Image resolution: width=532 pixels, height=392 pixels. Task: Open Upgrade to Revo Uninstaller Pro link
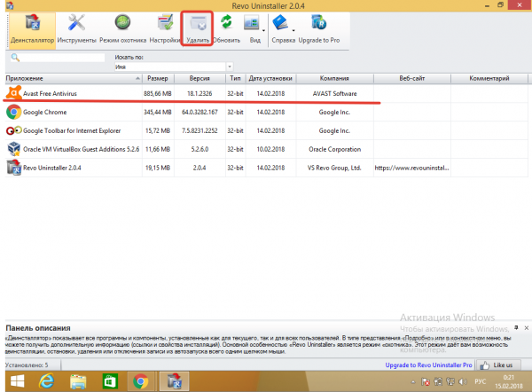pos(428,365)
